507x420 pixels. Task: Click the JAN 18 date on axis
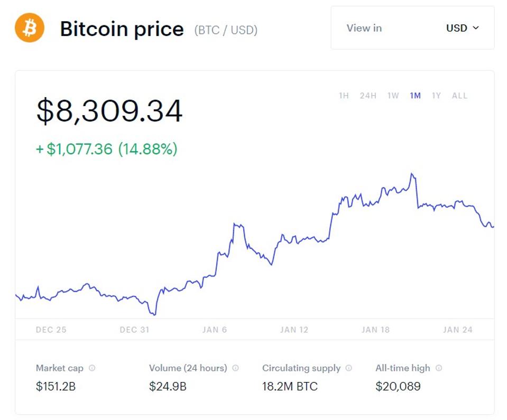(x=375, y=330)
